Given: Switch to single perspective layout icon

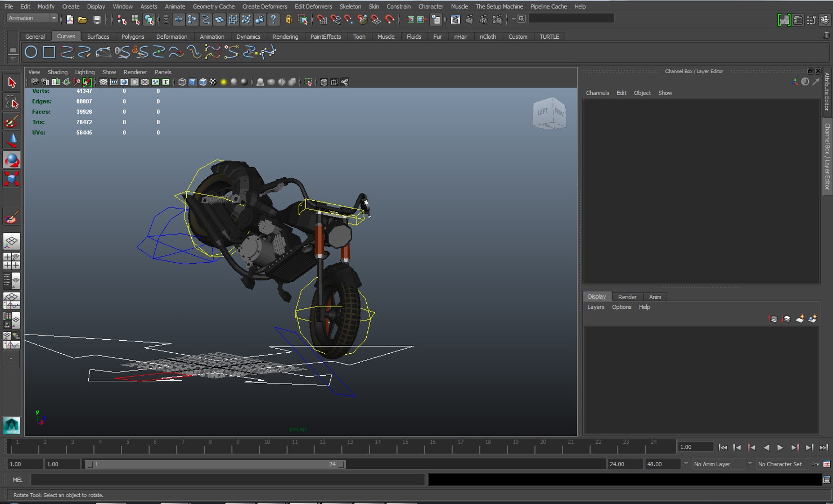Looking at the screenshot, I should (x=12, y=241).
